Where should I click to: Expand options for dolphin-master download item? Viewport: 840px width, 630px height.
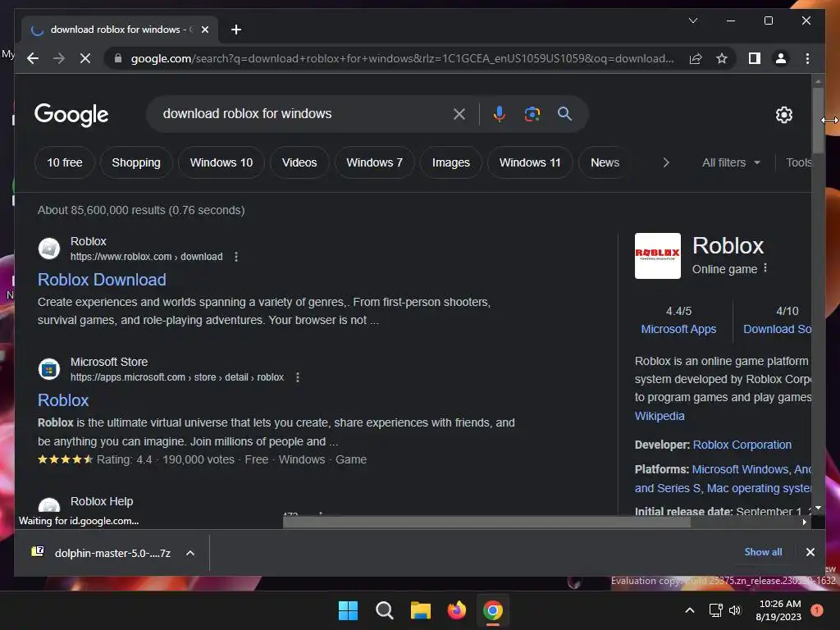(190, 553)
